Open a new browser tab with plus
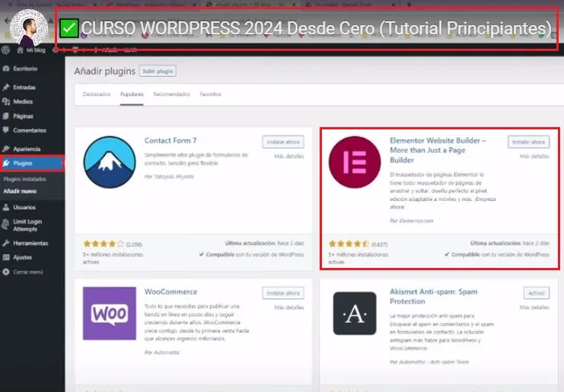The image size is (564, 392). click(409, 5)
